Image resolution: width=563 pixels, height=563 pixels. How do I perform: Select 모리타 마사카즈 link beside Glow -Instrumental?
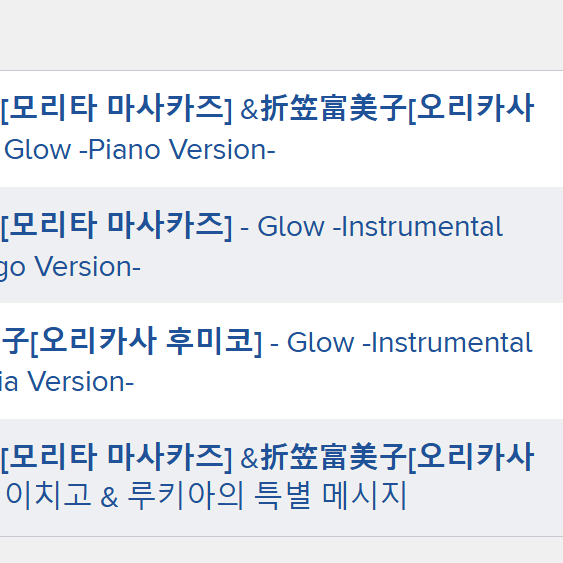pyautogui.click(x=116, y=226)
